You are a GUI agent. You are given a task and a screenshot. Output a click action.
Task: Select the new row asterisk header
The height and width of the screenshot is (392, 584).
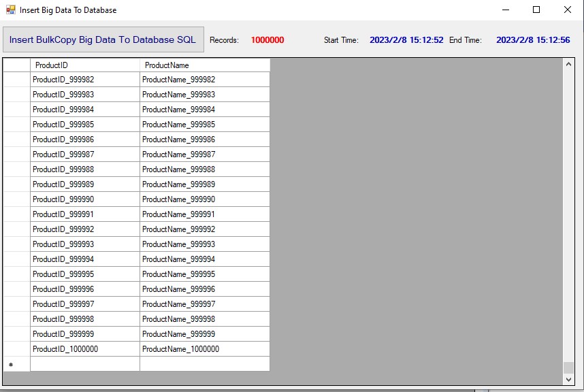point(16,364)
